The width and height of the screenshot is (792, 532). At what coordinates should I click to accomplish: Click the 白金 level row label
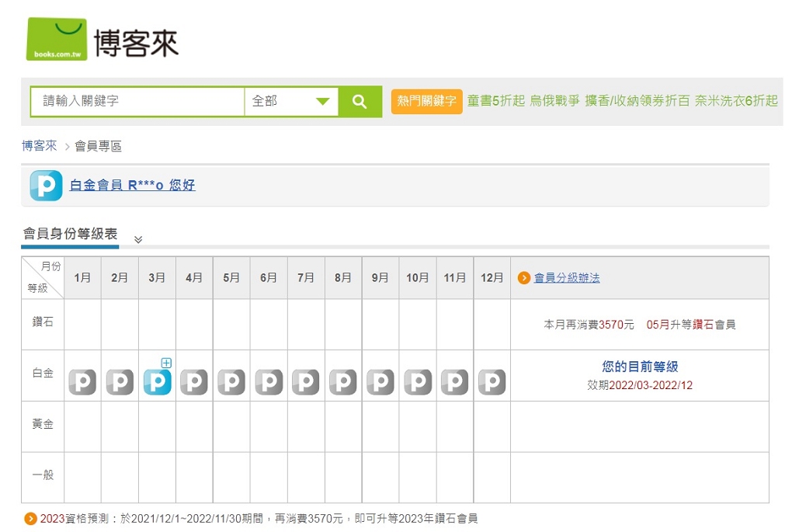[43, 374]
